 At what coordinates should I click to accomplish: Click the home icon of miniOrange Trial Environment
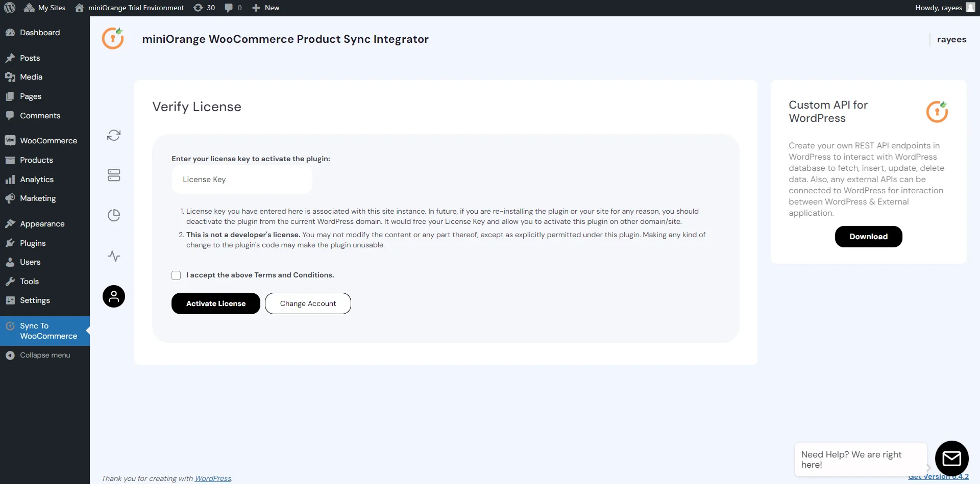click(79, 8)
